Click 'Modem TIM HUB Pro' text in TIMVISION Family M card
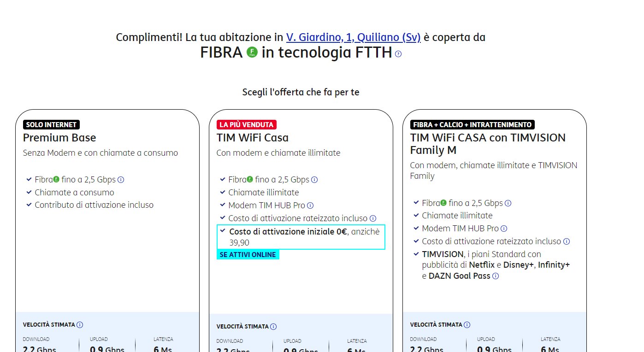Image resolution: width=644 pixels, height=352 pixels. pyautogui.click(x=461, y=229)
